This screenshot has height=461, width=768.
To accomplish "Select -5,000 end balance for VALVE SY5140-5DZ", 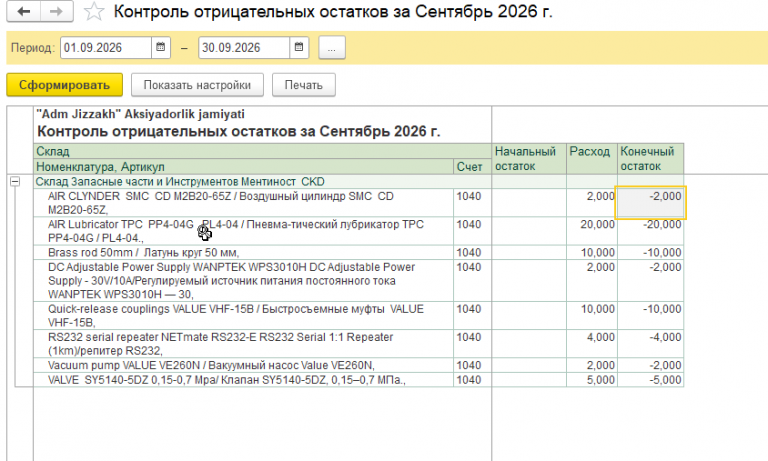I will pos(650,380).
